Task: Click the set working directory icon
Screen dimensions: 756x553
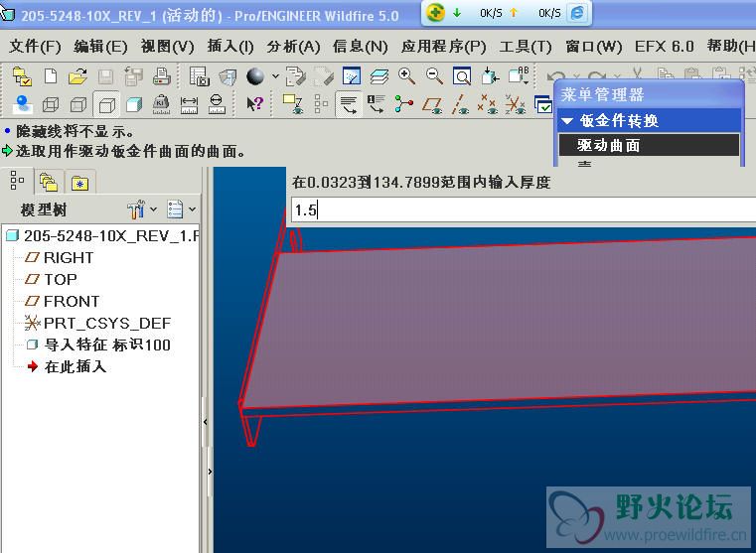Action: 22,76
